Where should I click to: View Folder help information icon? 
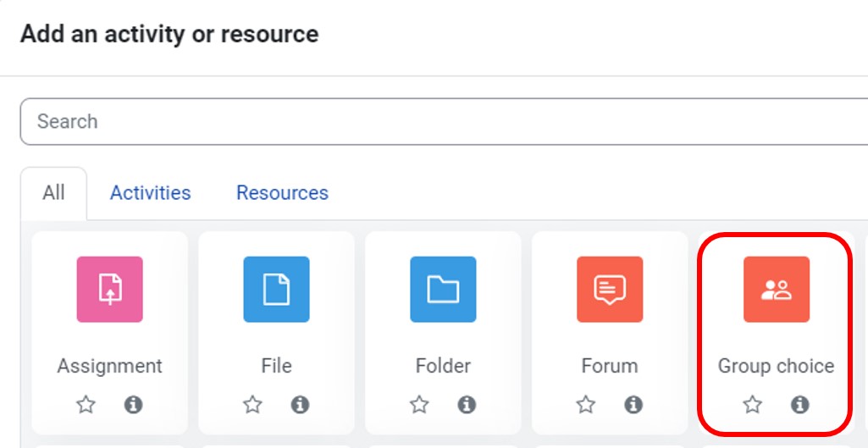tap(467, 405)
